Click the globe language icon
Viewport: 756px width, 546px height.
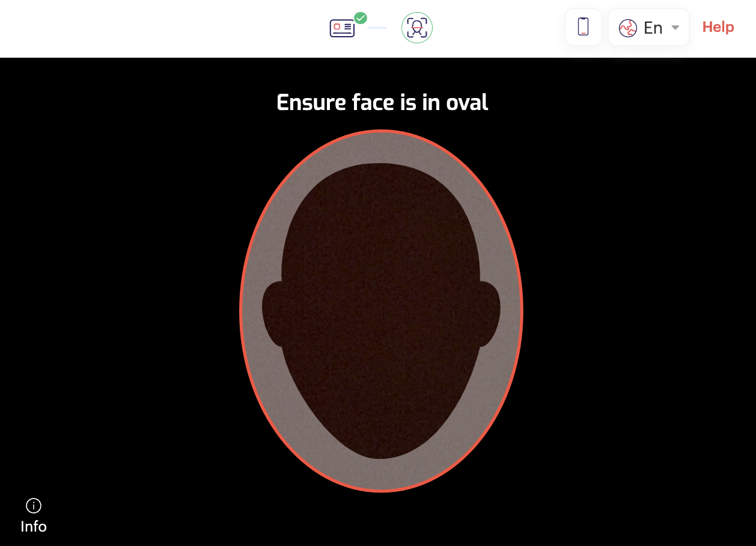tap(627, 28)
